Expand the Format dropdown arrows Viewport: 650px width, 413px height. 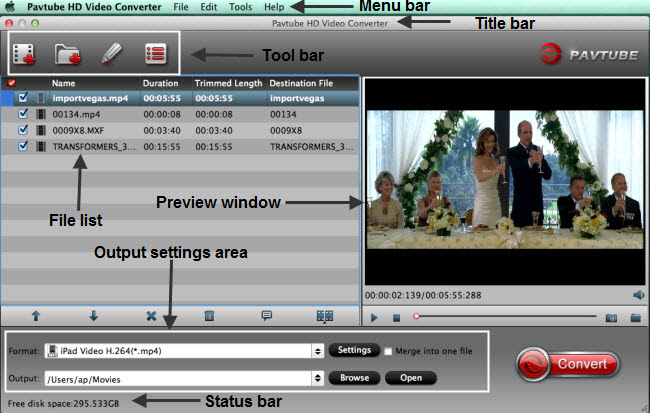pyautogui.click(x=318, y=351)
